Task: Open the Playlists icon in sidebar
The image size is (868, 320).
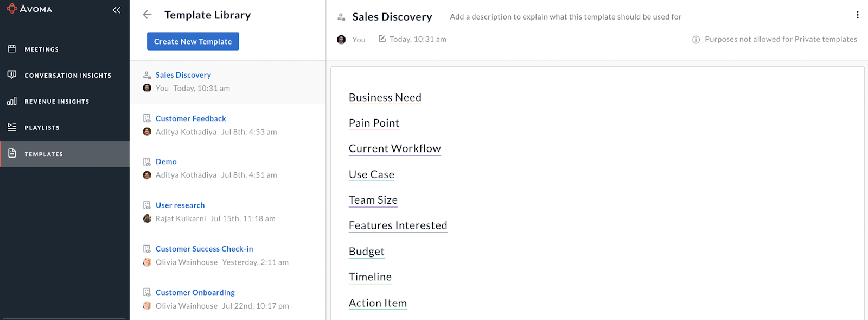Action: point(12,127)
